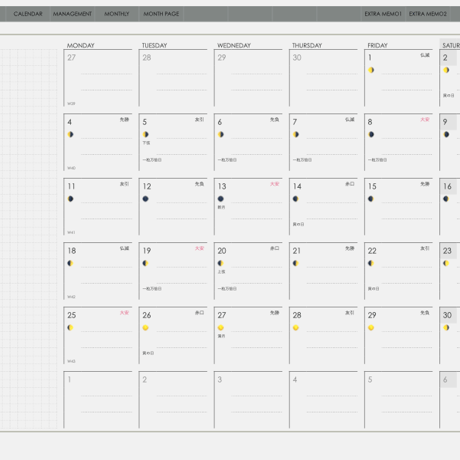Click the moon phase icon on day 25
Screen dimensions: 460x460
[70, 328]
